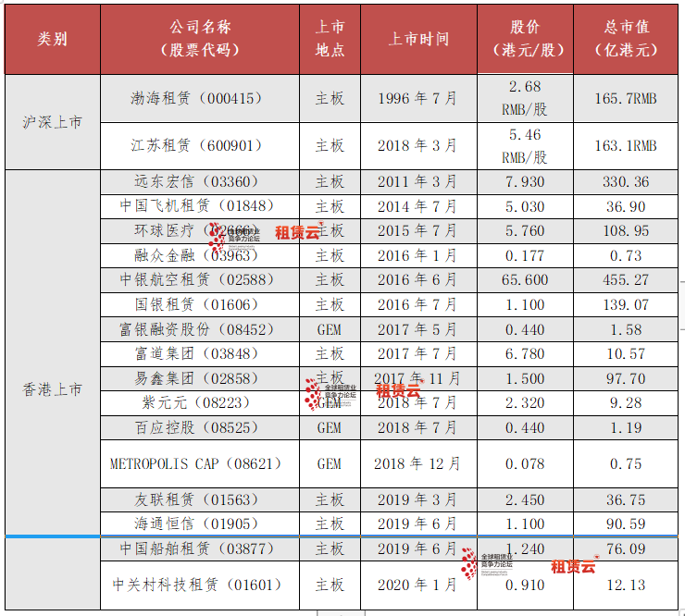The height and width of the screenshot is (616, 685).
Task: Click the 330.36 market value
Action: click(626, 182)
